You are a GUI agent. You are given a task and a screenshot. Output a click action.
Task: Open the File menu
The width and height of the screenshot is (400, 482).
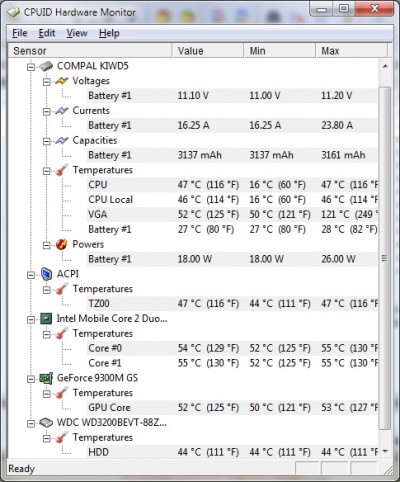pos(20,33)
